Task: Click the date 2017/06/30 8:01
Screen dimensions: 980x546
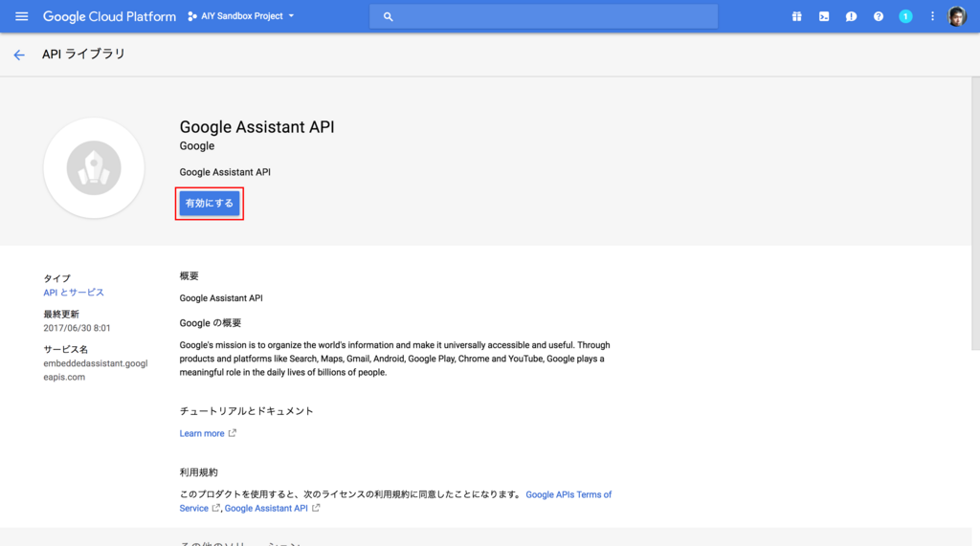Action: pos(77,328)
